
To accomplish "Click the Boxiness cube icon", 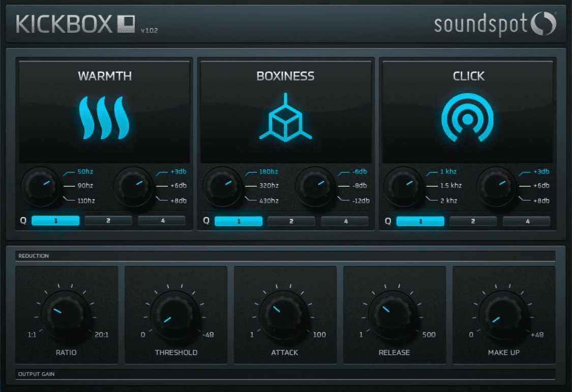I will click(x=286, y=117).
